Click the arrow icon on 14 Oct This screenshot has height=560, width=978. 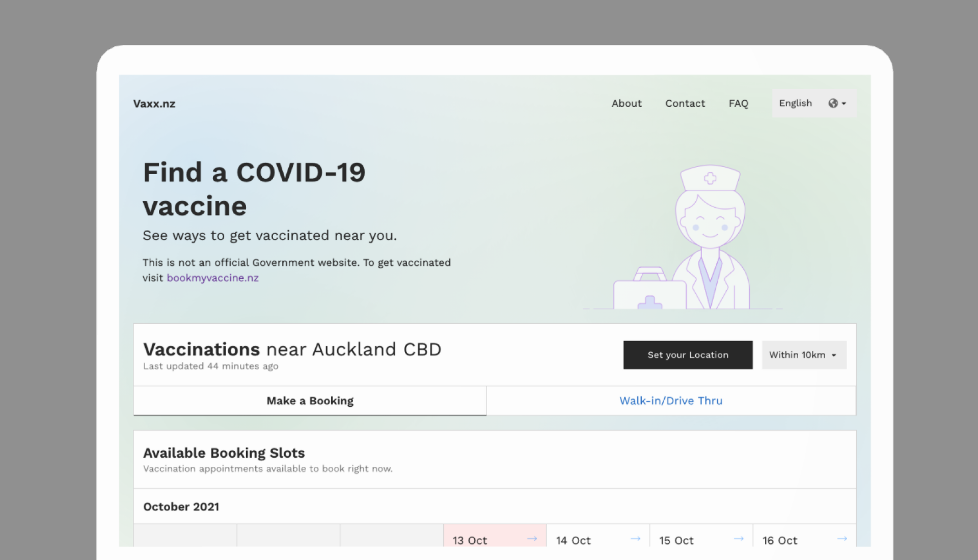click(x=636, y=539)
